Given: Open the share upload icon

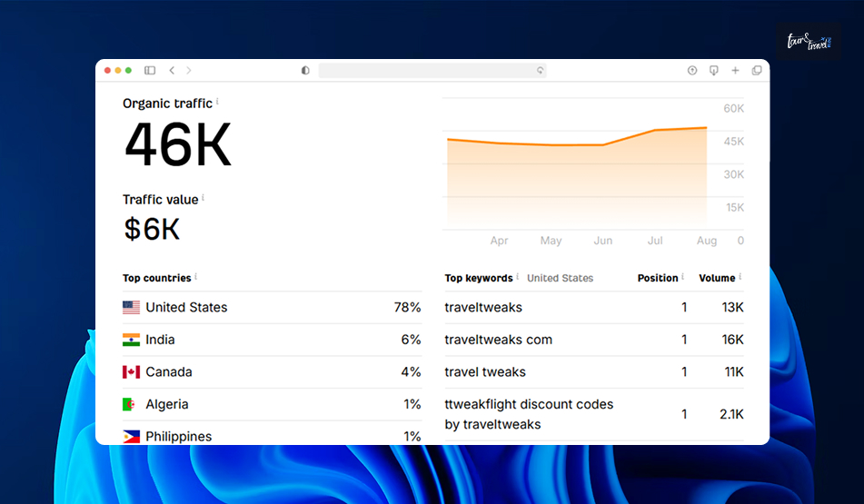Looking at the screenshot, I should [x=692, y=70].
